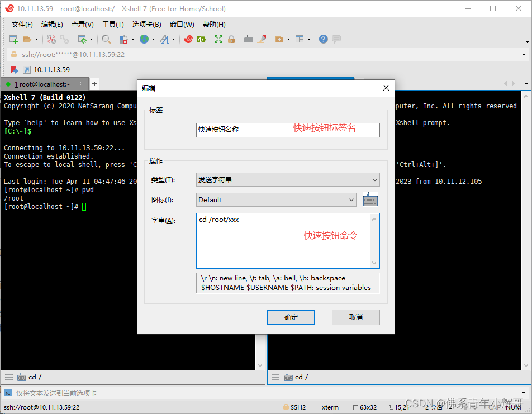Open right pane quick-command hamburger menu
Image resolution: width=532 pixels, height=414 pixels.
tap(276, 377)
